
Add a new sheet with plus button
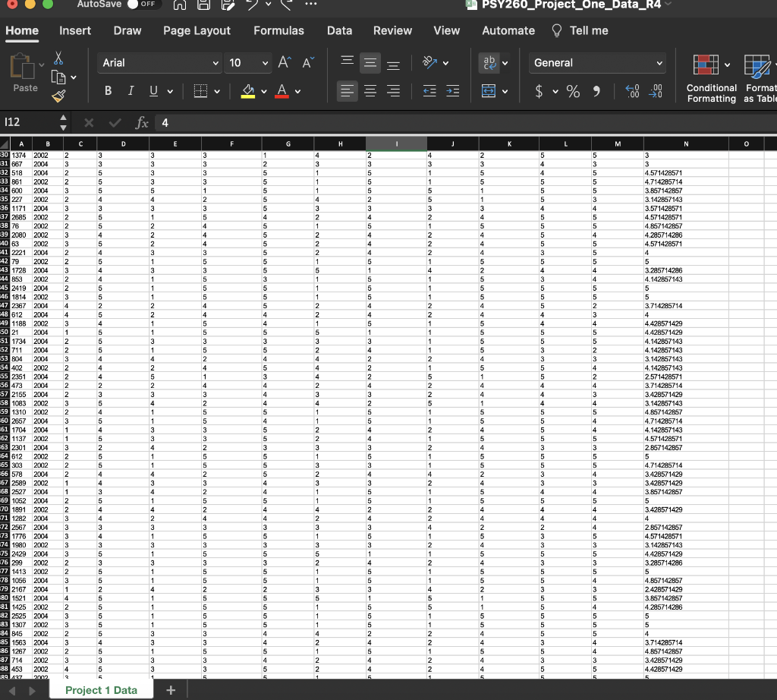pyautogui.click(x=171, y=690)
